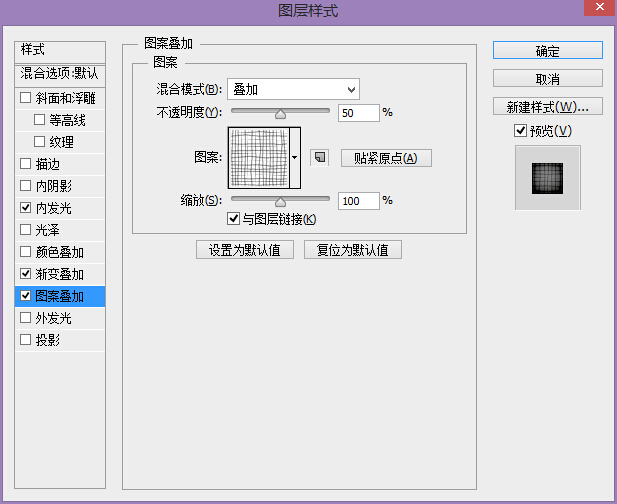This screenshot has width=617, height=504.
Task: Enable the 颜色叠加 checkbox
Action: click(26, 252)
